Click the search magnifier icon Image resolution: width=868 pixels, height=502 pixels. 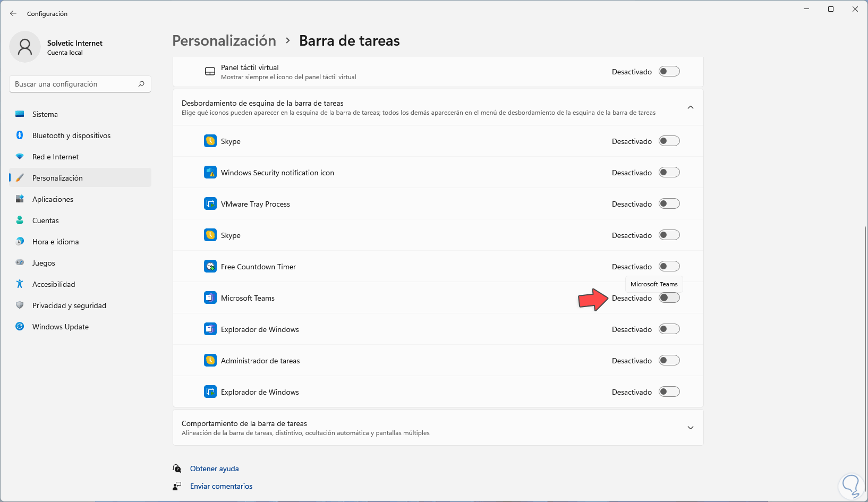coord(141,84)
